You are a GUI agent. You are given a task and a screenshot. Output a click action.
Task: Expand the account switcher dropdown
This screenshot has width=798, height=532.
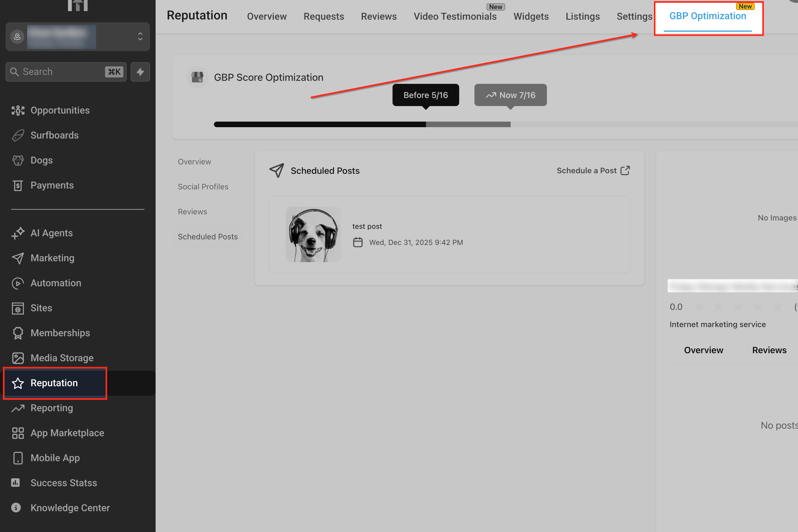tap(140, 37)
